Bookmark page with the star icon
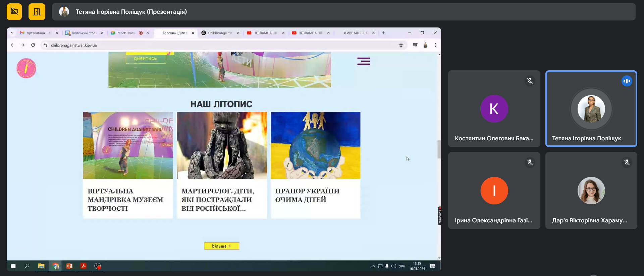Viewport: 644px width, 276px height. coord(401,45)
